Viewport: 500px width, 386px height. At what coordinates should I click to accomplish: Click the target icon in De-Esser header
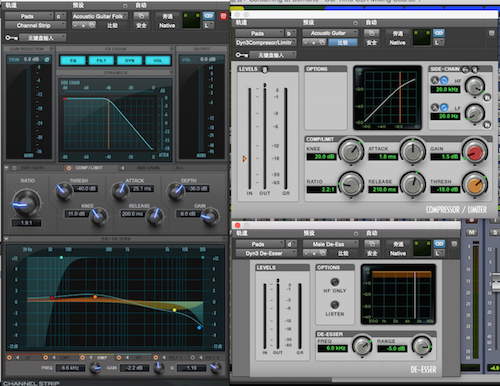coord(454,244)
